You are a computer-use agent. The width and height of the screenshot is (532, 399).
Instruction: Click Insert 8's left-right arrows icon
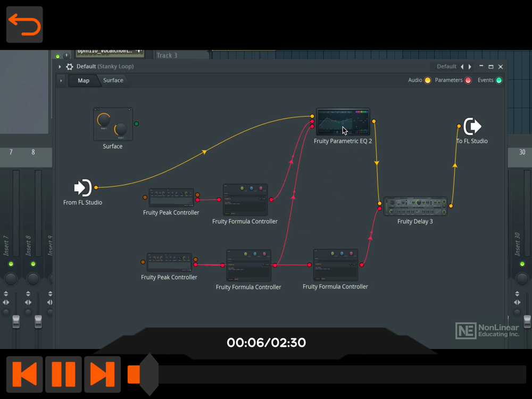click(28, 302)
